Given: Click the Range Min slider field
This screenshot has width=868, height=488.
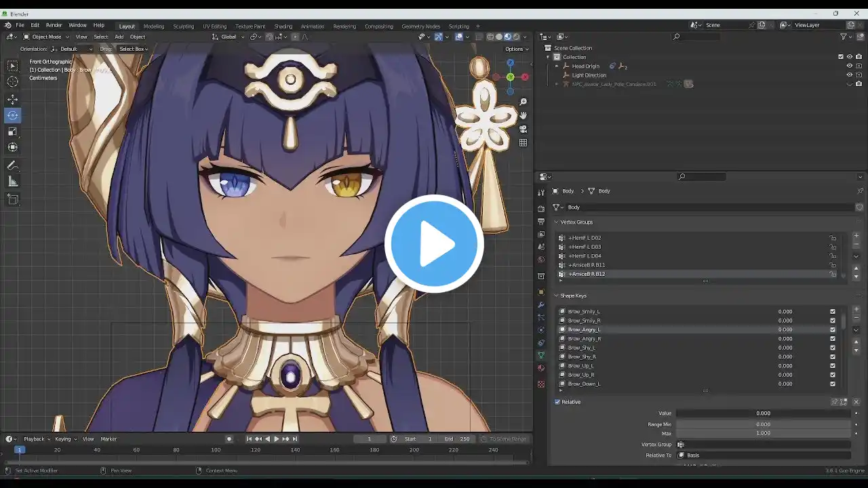Looking at the screenshot, I should [763, 424].
